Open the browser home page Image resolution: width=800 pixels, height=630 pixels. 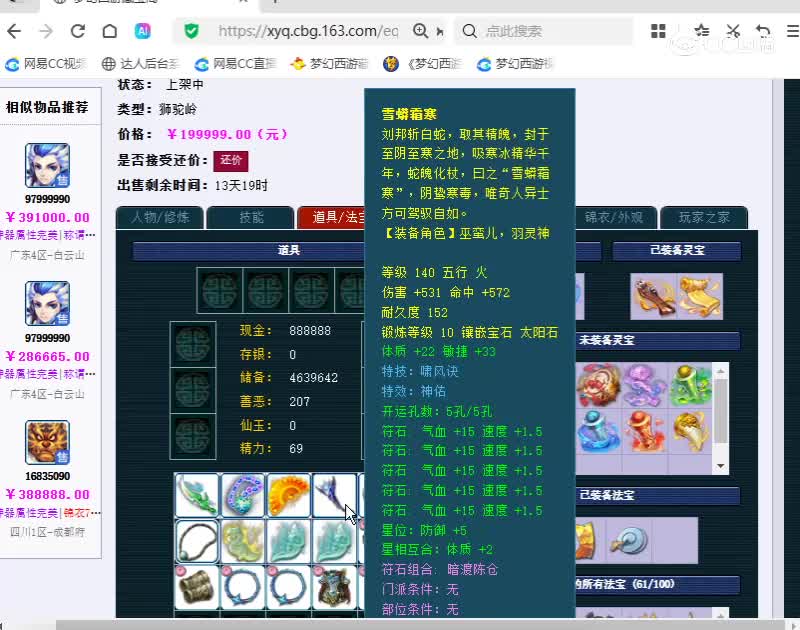coord(110,31)
